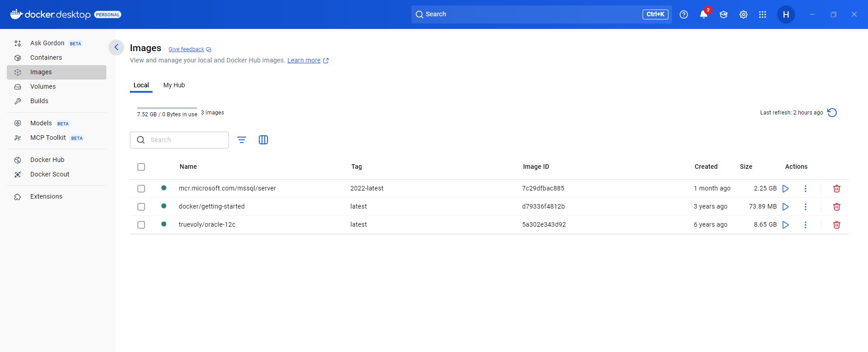Click the docker/getting-started image name

(211, 206)
